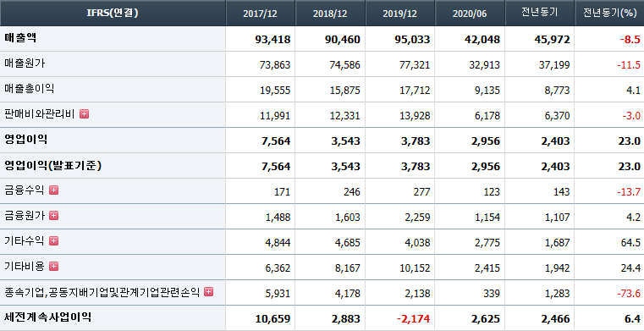Click the 전년동기(%) column header
Viewport: 644px width, 331px height.
[609, 14]
